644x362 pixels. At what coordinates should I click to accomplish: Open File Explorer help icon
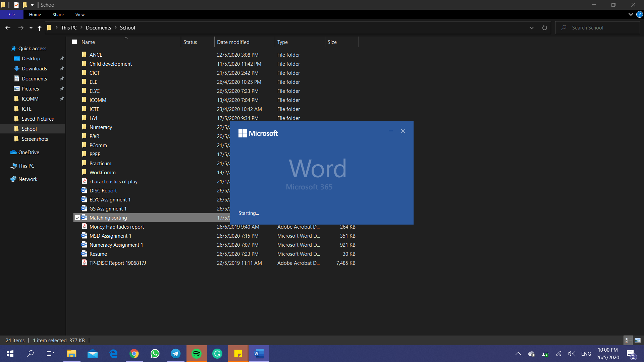click(640, 15)
